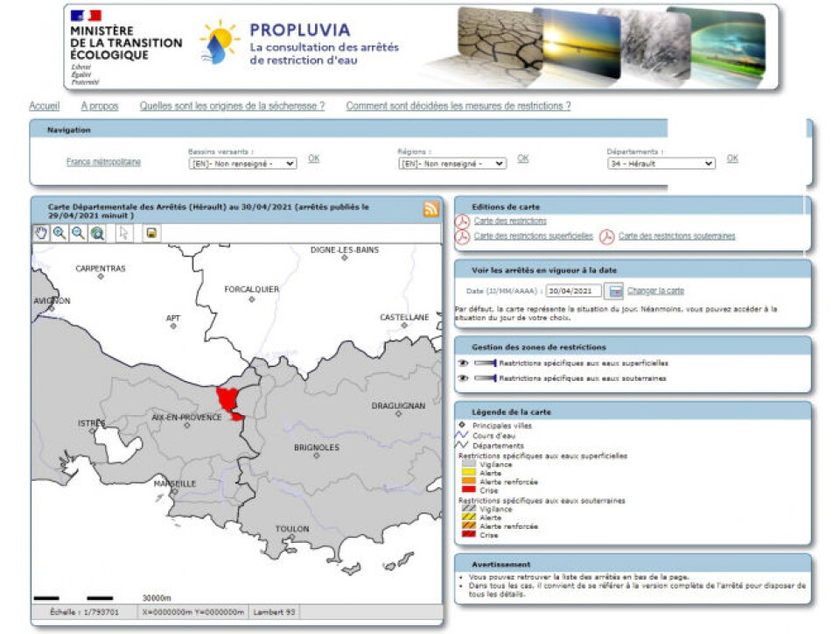Click the Changer la carte link
Screen dimensions: 840x634
pos(655,291)
